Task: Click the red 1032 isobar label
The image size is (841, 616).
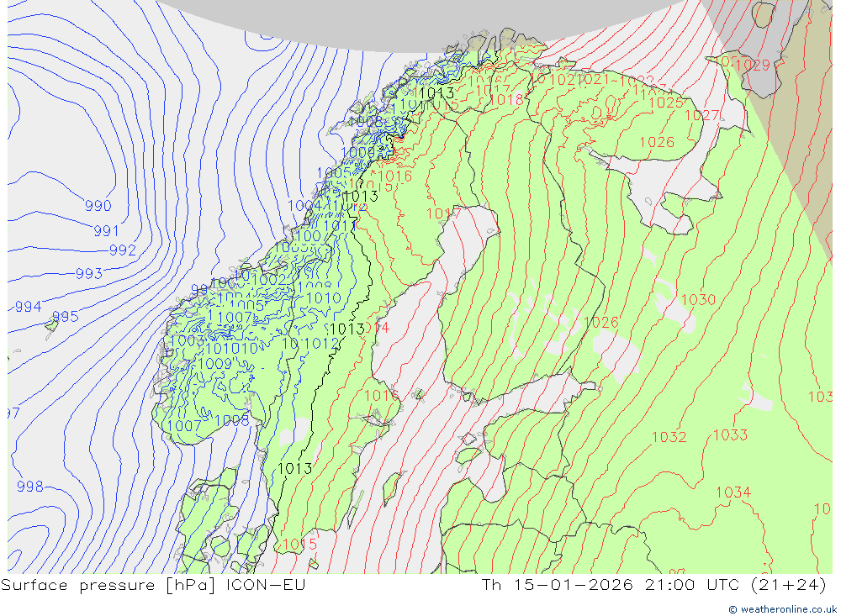Action: (669, 437)
